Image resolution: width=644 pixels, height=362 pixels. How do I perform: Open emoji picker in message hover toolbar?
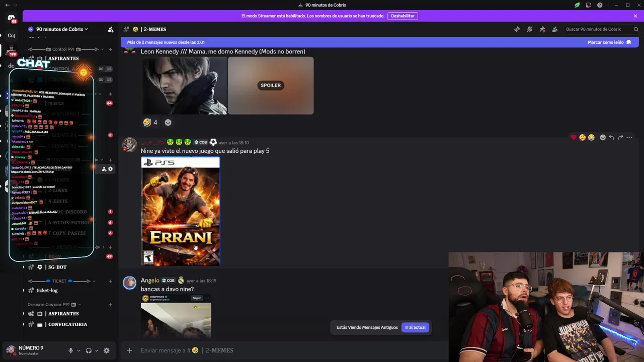click(x=603, y=137)
